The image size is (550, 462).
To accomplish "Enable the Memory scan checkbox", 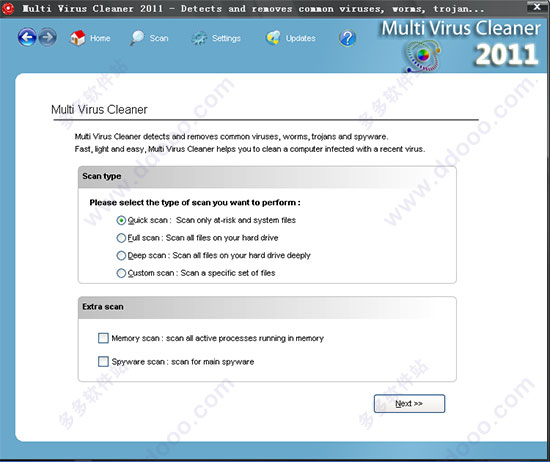I will [x=103, y=338].
